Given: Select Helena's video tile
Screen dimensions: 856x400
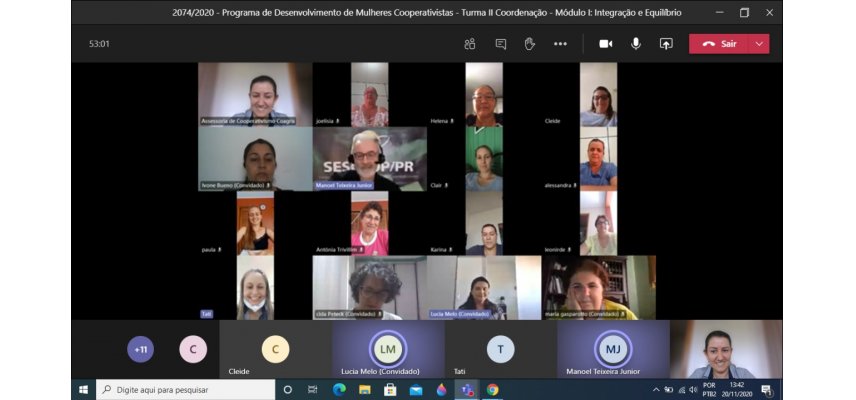Looking at the screenshot, I should (484, 94).
